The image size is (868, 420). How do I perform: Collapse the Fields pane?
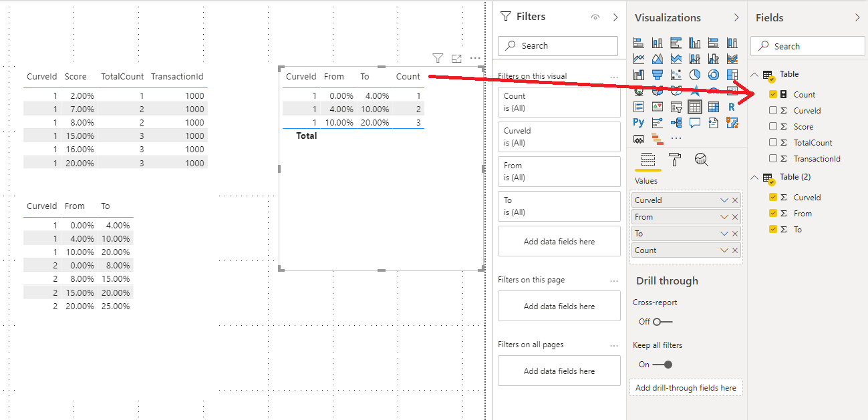pos(857,18)
